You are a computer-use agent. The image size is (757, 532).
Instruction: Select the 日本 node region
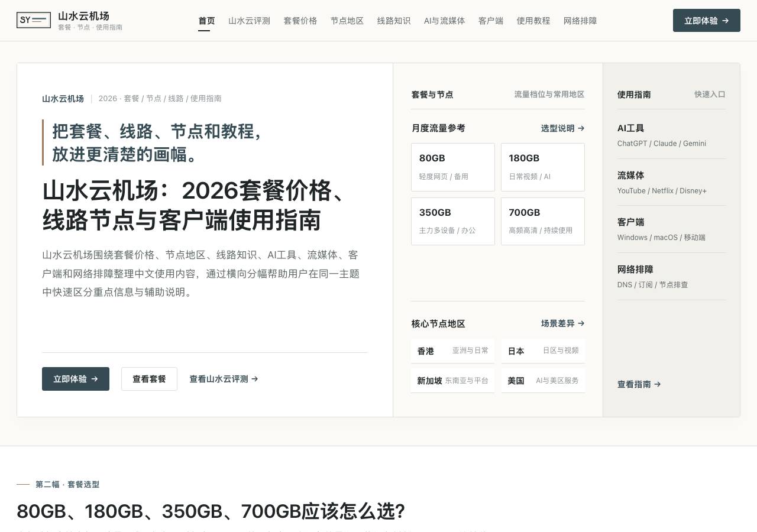543,351
